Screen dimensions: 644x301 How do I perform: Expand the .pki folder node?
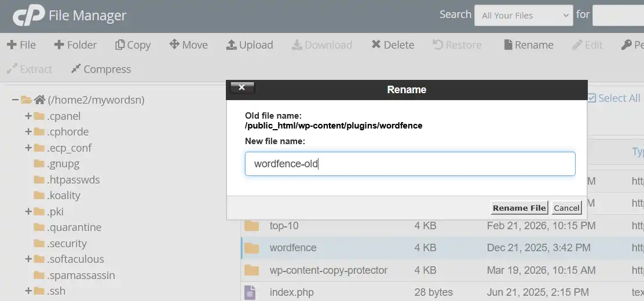click(28, 211)
